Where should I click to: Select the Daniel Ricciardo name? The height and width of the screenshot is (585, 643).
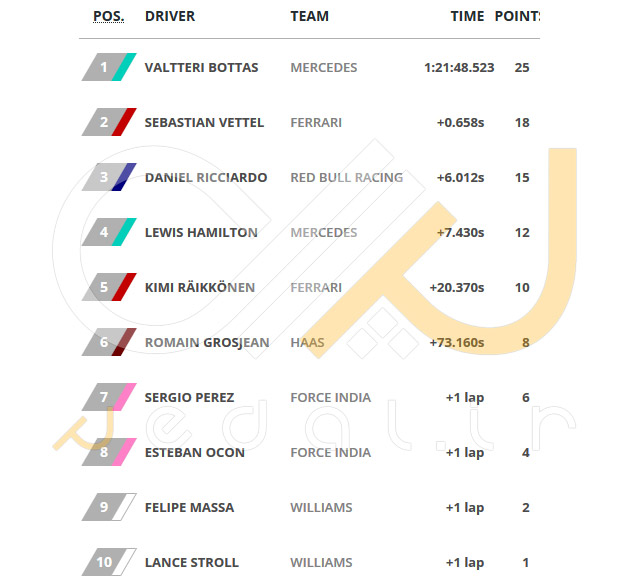point(206,177)
